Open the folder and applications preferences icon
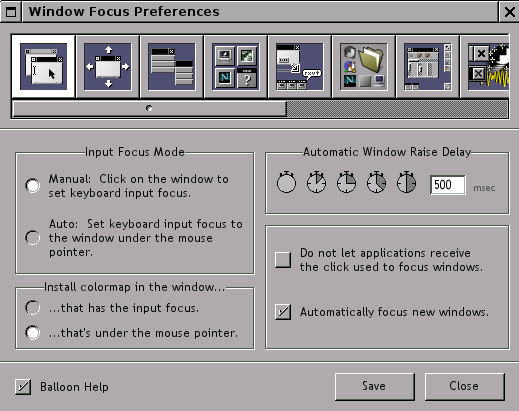Viewport: 519px width, 411px height. click(x=363, y=66)
